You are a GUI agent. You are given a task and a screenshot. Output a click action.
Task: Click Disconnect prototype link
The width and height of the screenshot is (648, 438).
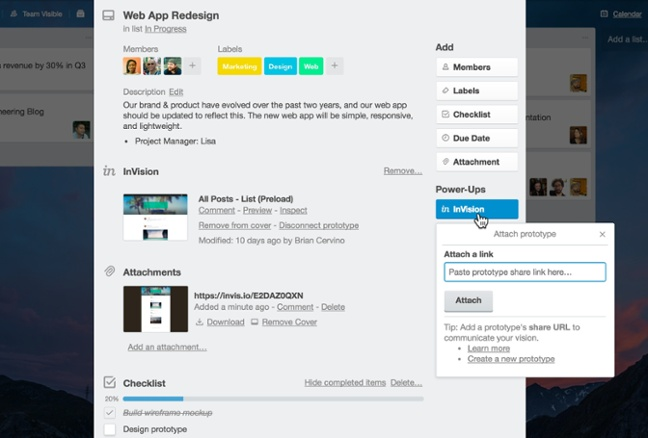point(319,226)
